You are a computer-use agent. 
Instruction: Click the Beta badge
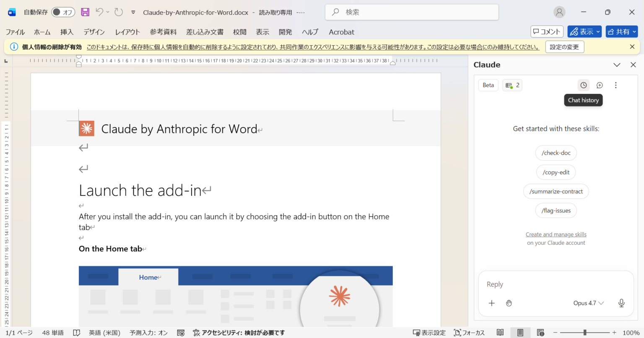click(x=488, y=85)
